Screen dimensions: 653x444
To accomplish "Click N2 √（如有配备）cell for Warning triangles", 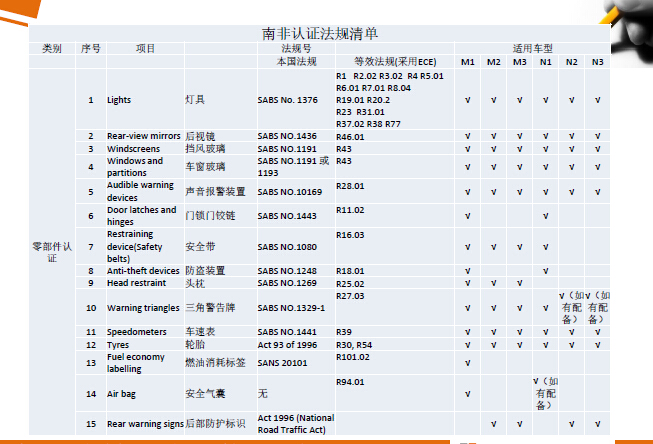I will [571, 307].
